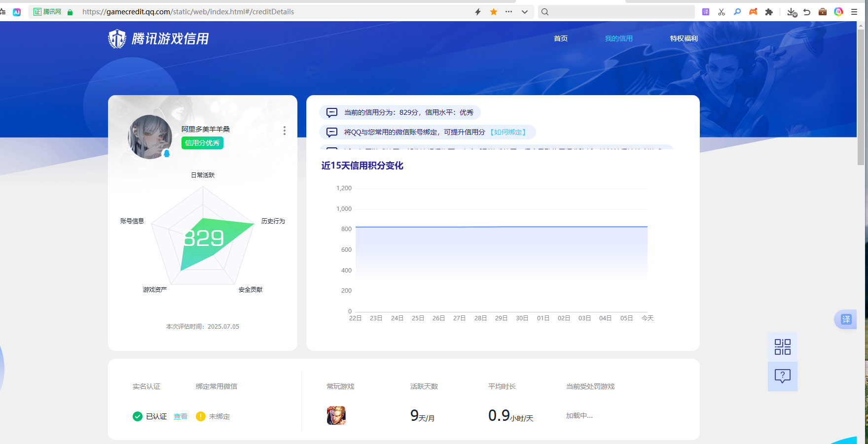Click the colorful AI assistant circle icon

coord(838,12)
